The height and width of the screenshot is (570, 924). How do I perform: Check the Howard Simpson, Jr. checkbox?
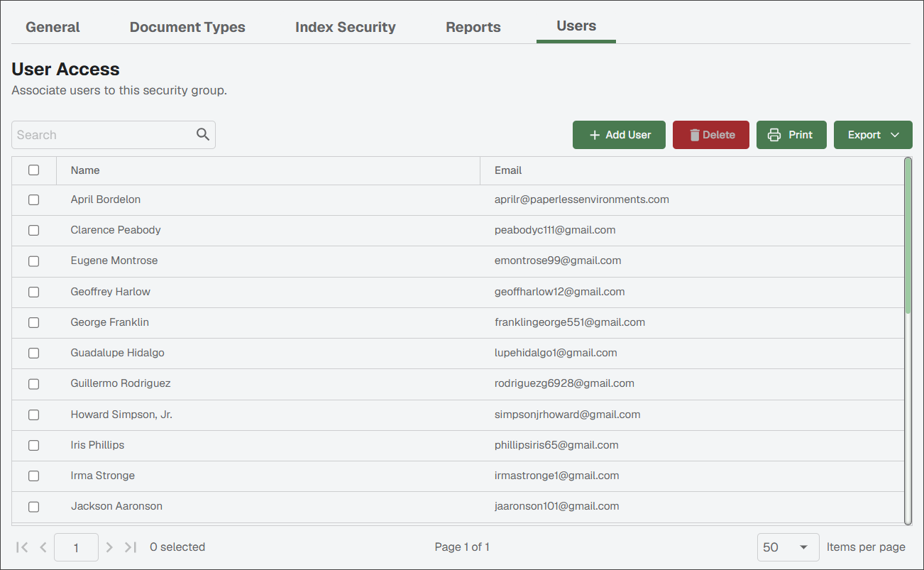coord(33,415)
